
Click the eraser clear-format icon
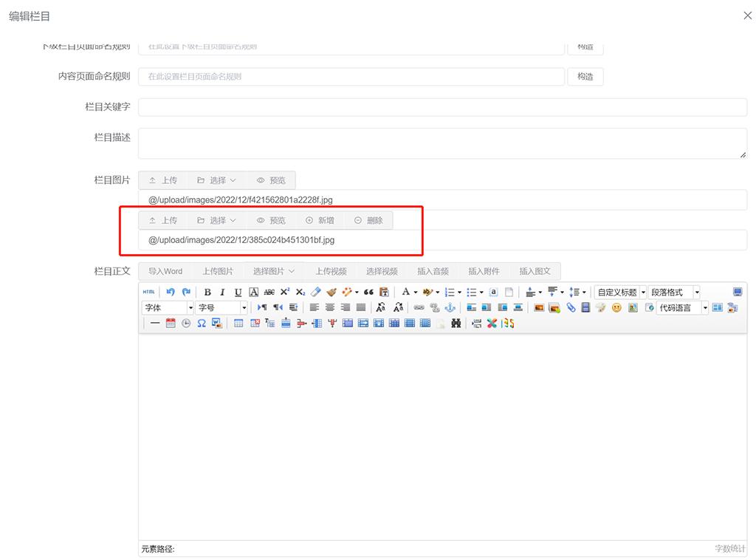316,293
